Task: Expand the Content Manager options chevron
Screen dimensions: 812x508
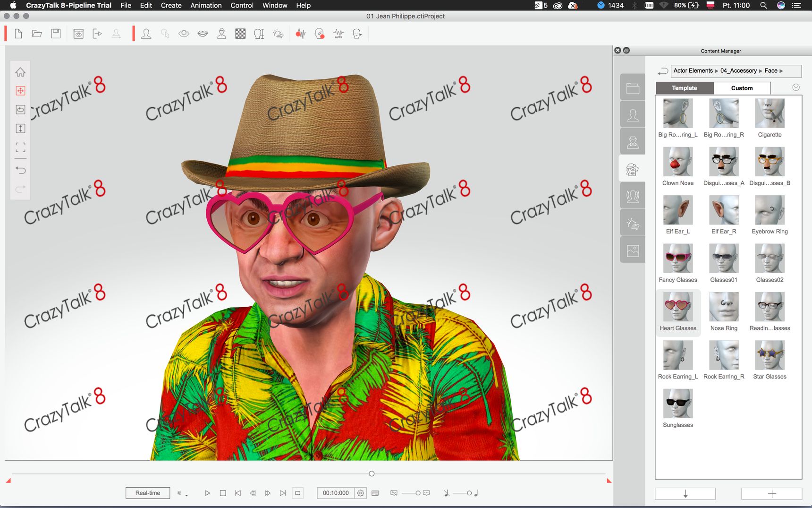Action: coord(796,87)
